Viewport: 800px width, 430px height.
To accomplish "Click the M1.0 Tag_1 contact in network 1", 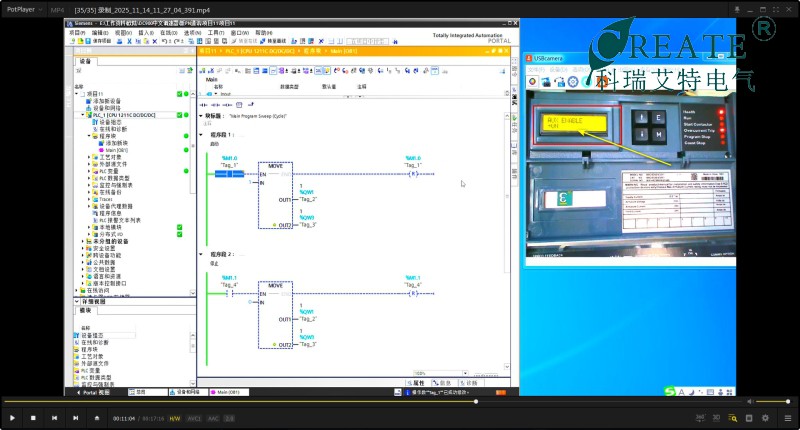I will coord(230,174).
